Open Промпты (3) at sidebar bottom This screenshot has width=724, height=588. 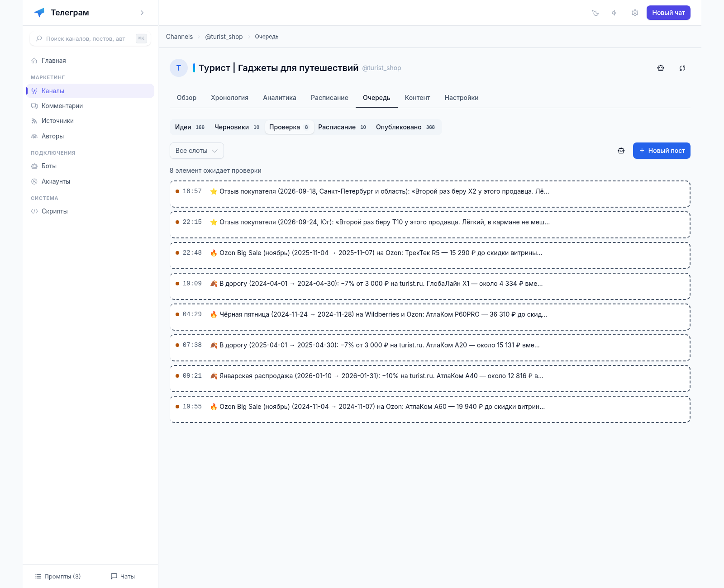(58, 576)
